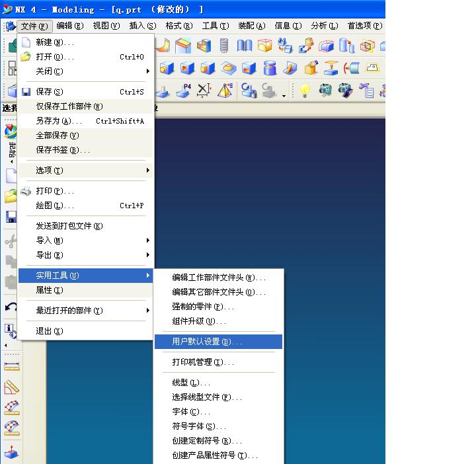Expand 导入(M) import submenu
This screenshot has height=464, width=476.
tap(85, 241)
